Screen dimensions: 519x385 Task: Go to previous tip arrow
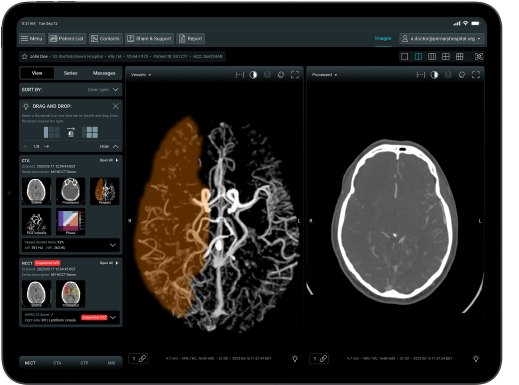[26, 146]
